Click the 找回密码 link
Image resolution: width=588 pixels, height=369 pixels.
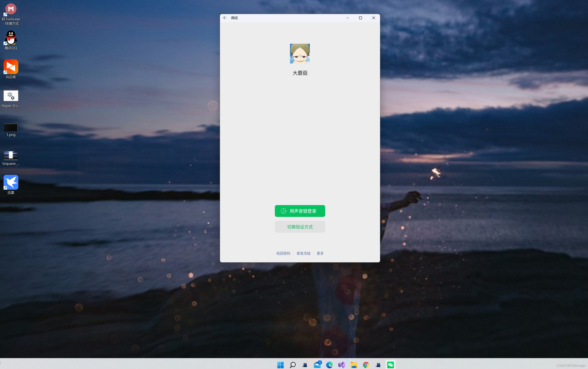(283, 253)
